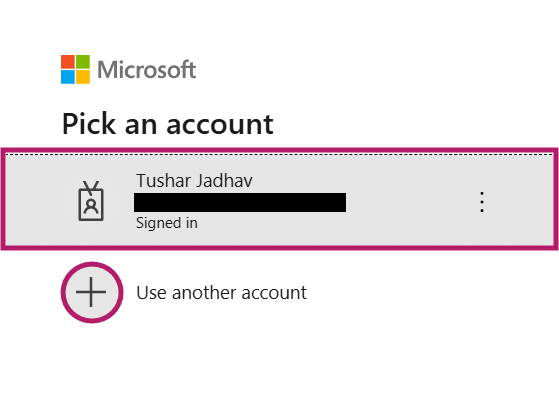Click the Microsoft four-square logo

(x=75, y=69)
